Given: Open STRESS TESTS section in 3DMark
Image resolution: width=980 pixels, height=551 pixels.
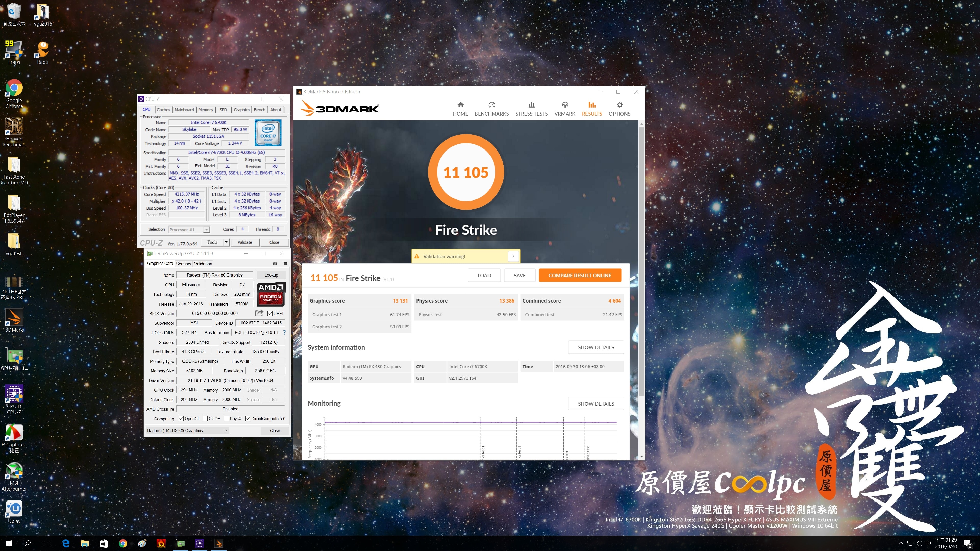Looking at the screenshot, I should coord(531,109).
